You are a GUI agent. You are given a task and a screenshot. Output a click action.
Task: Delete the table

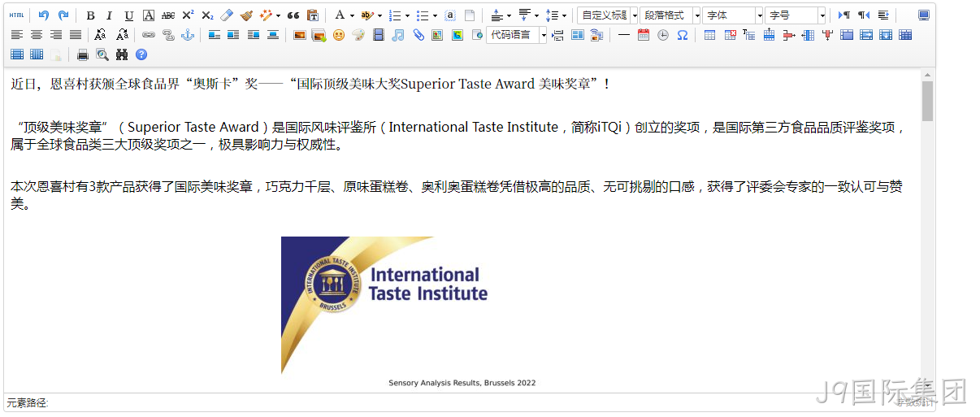(x=730, y=35)
